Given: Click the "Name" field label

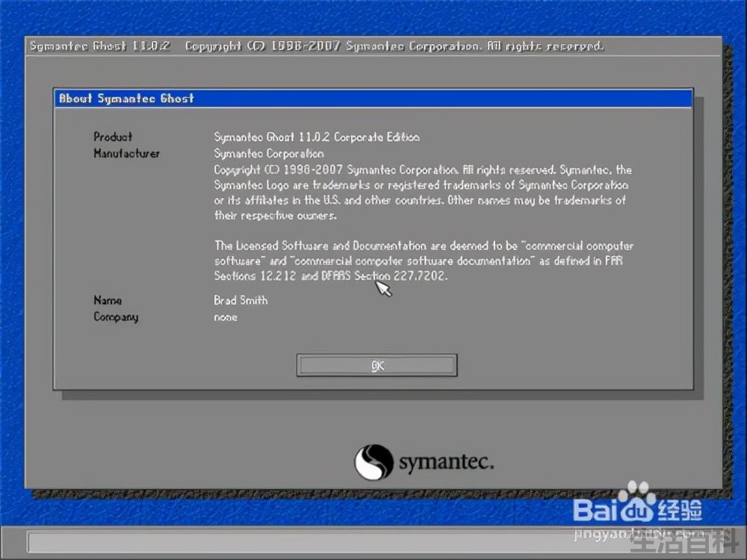Looking at the screenshot, I should tap(108, 300).
